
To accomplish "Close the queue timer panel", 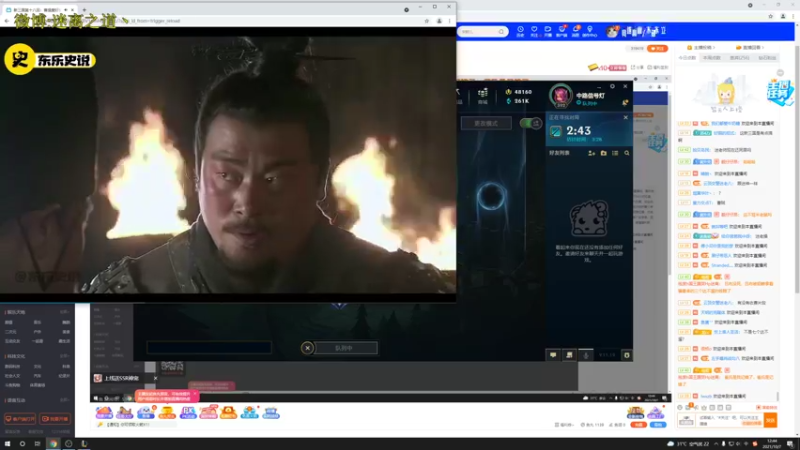I will [x=626, y=117].
